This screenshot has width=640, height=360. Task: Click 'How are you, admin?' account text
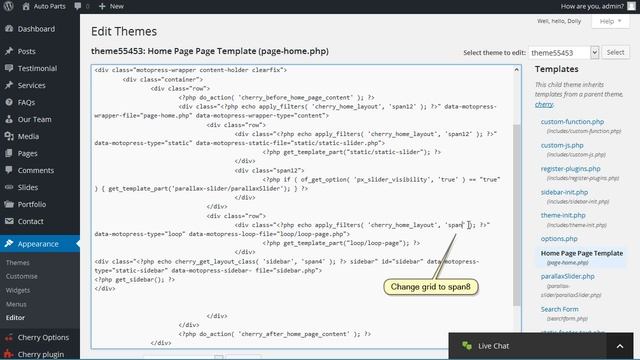pos(592,6)
